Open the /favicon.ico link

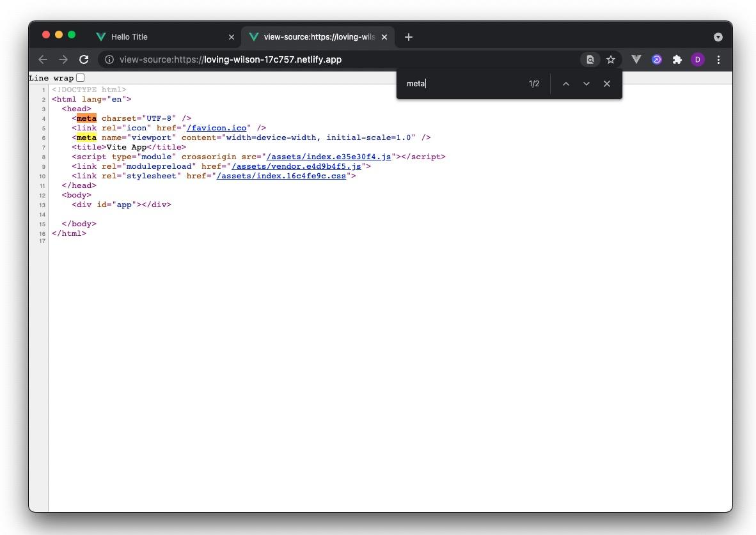click(217, 128)
